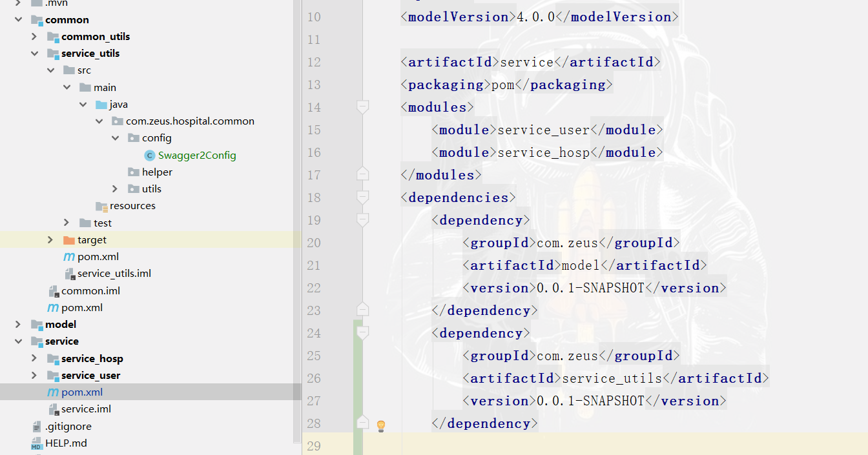Viewport: 868px width, 455px height.
Task: Collapse the common node in the project tree
Action: [17, 19]
